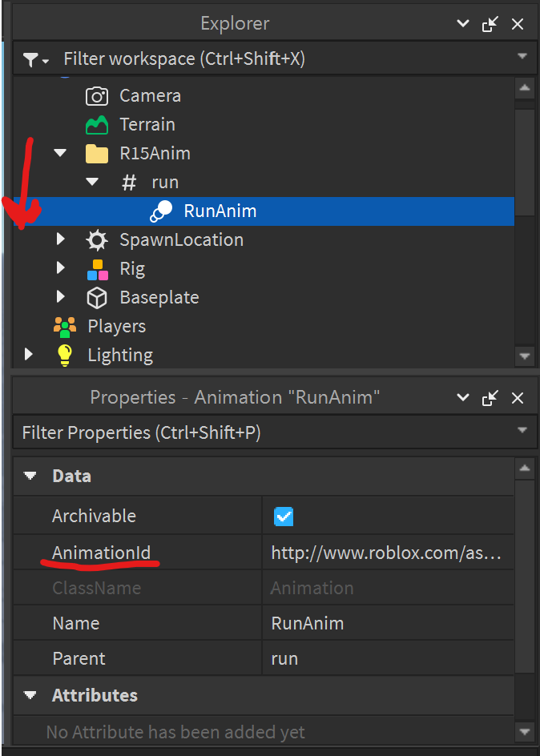540x756 pixels.
Task: Select the Camera icon in Explorer
Action: click(96, 95)
